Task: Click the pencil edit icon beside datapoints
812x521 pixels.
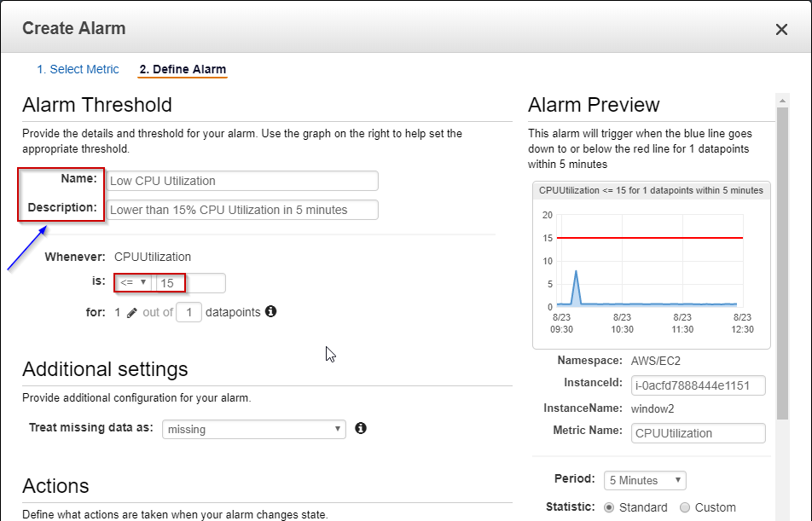Action: [131, 313]
